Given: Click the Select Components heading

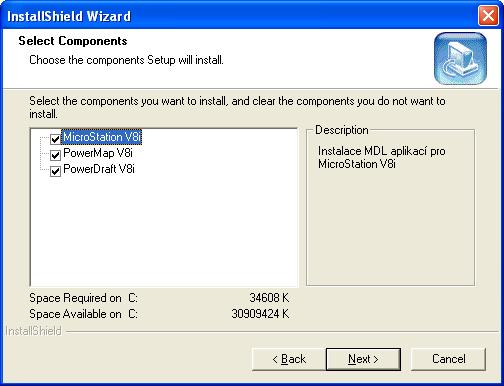Looking at the screenshot, I should [x=73, y=41].
